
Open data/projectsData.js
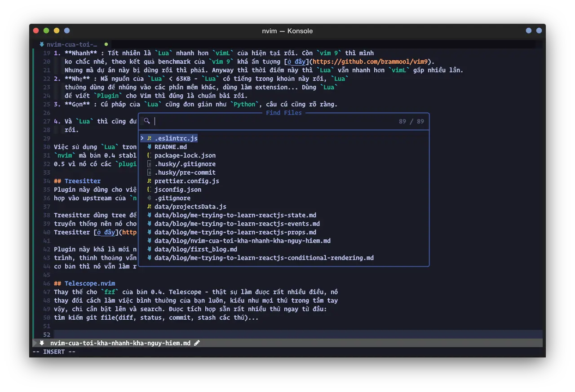[190, 207]
